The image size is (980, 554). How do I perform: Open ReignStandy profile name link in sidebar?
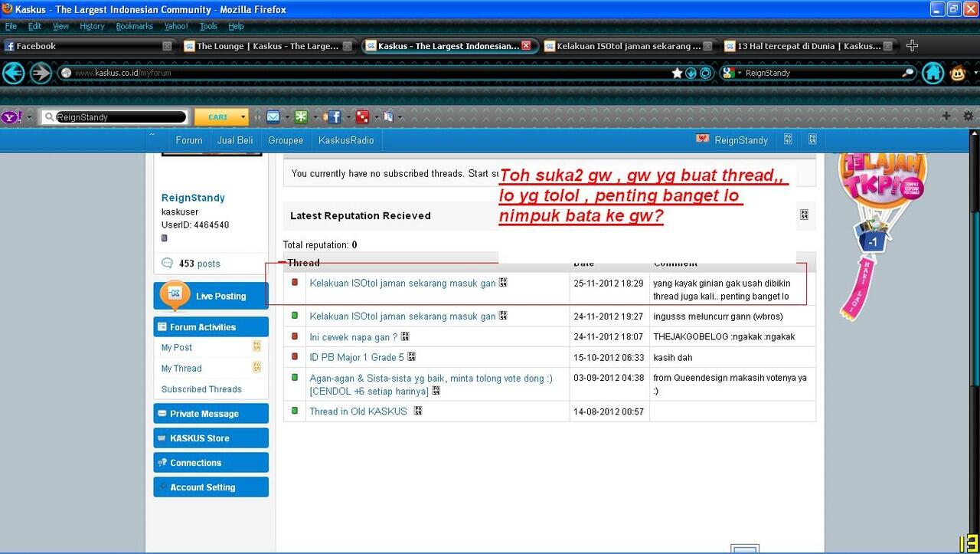(x=193, y=198)
